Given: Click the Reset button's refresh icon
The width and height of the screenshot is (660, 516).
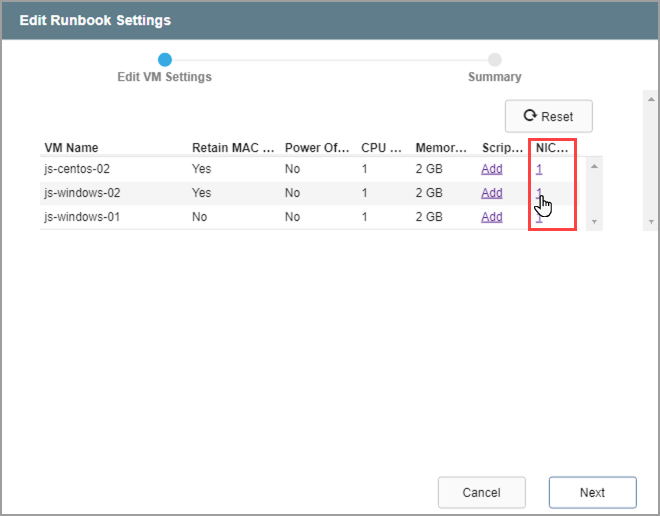Looking at the screenshot, I should [530, 116].
